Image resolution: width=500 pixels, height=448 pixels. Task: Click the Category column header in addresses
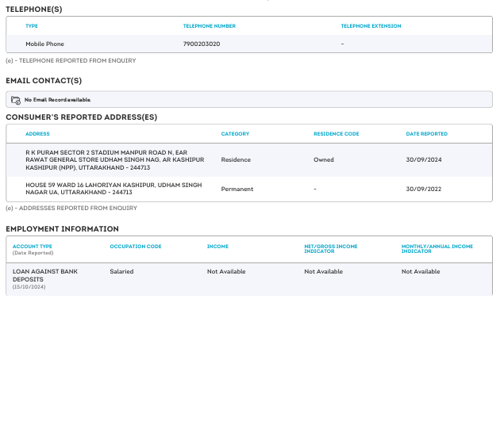[x=235, y=134]
